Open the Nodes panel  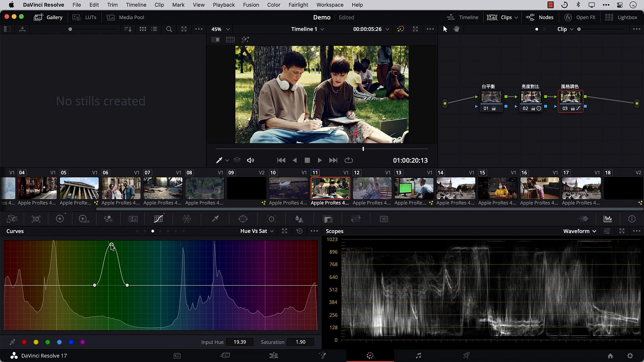tap(540, 17)
